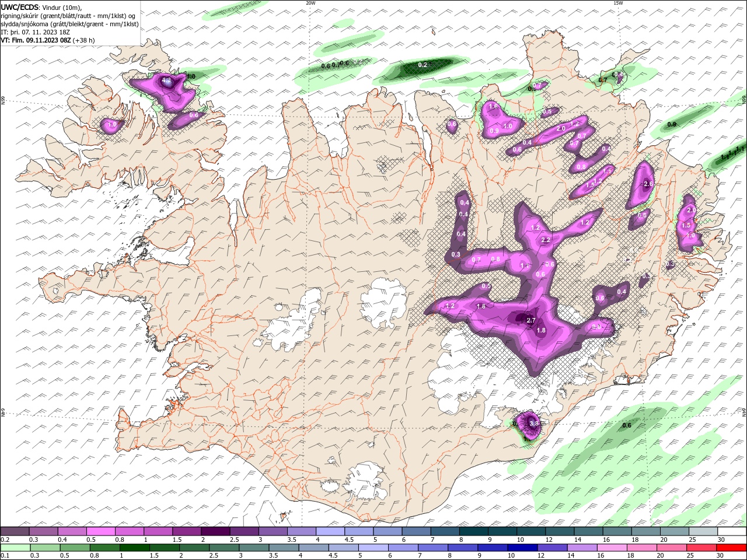Click the 3.8 snowfall value near south coast
This screenshot has width=747, height=560.
tap(533, 423)
